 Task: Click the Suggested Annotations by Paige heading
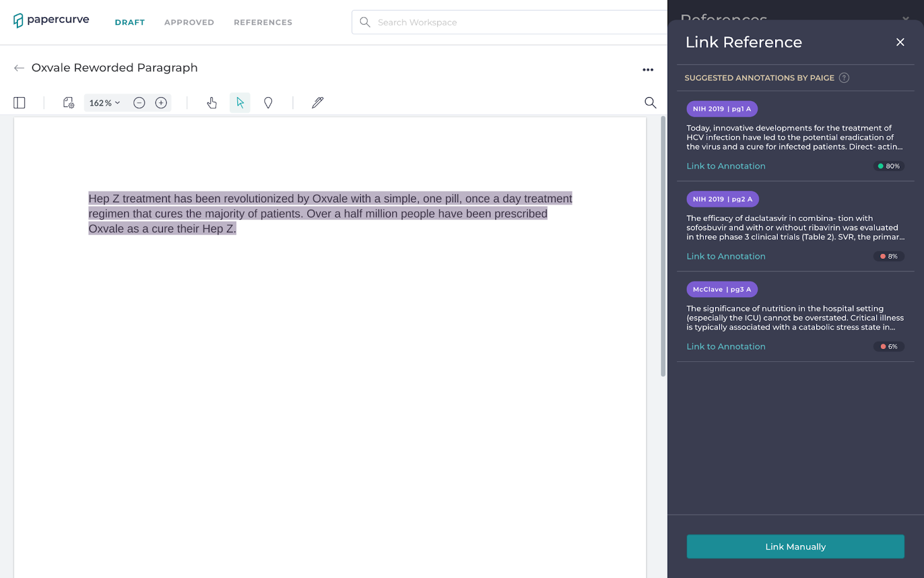pos(759,78)
